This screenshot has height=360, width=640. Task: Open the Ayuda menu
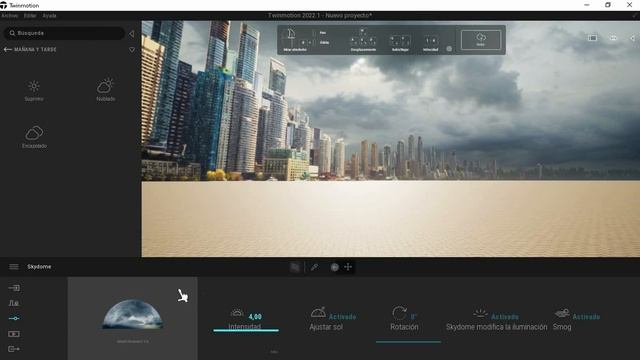(49, 16)
